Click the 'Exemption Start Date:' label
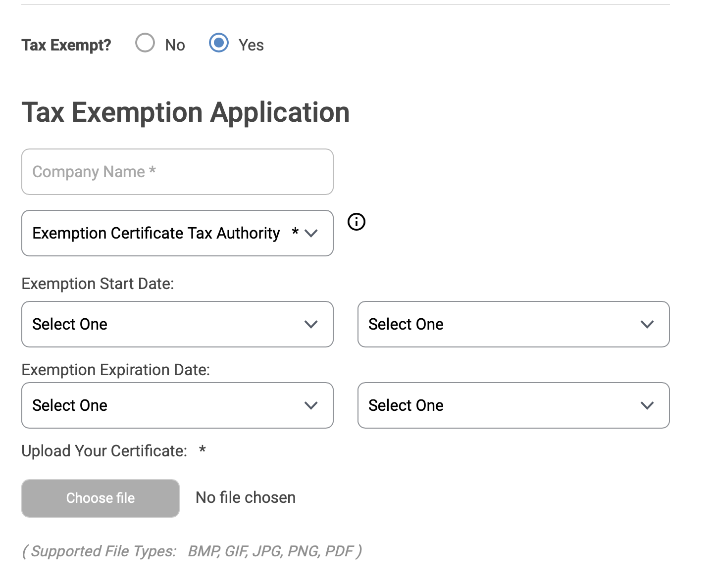Viewport: 714px width, 588px height. tap(98, 284)
